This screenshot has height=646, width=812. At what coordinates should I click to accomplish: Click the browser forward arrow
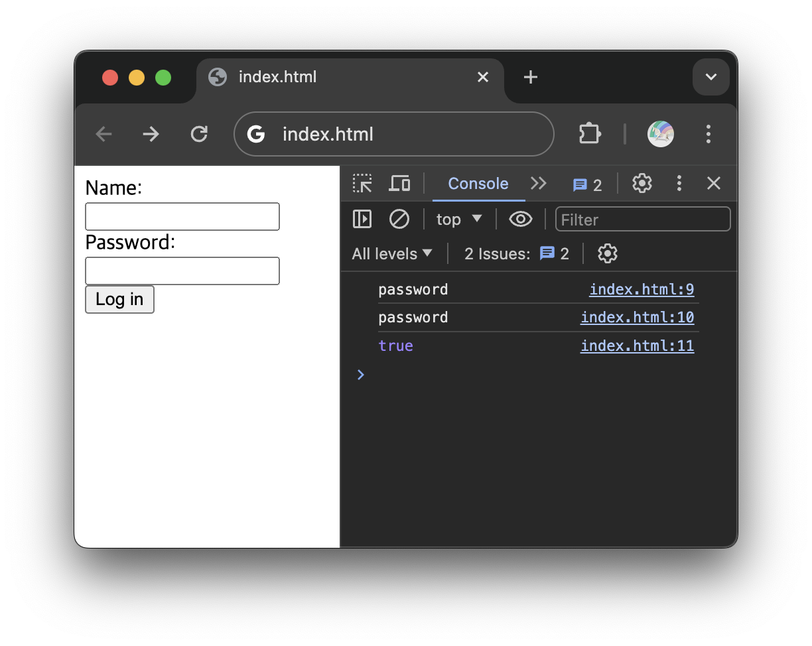click(151, 135)
